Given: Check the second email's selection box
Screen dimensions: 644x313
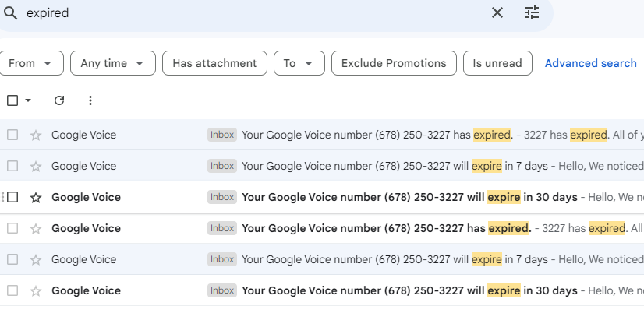Looking at the screenshot, I should [x=12, y=167].
